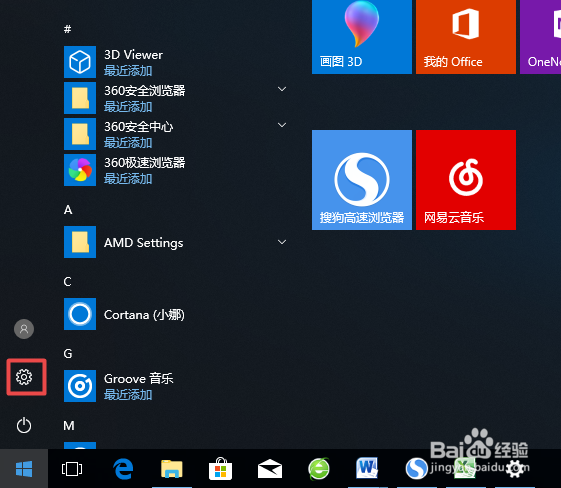Click the 360安全中心 folder icon
This screenshot has width=561, height=488.
tap(80, 134)
